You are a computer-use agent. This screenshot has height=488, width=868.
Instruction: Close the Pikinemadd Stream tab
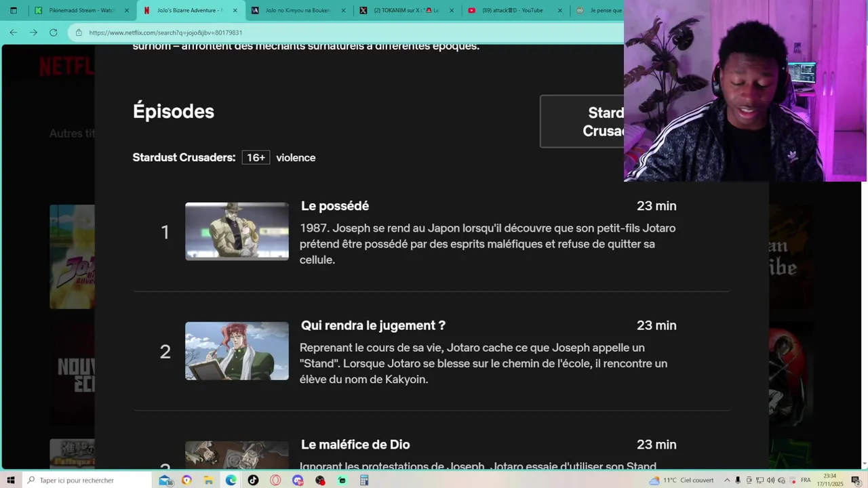(x=127, y=10)
